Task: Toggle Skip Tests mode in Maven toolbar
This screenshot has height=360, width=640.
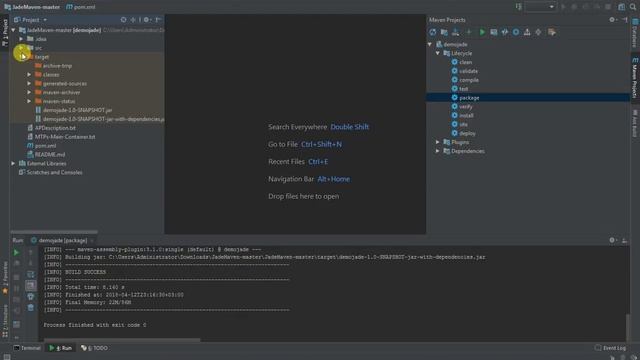Action: click(x=516, y=32)
